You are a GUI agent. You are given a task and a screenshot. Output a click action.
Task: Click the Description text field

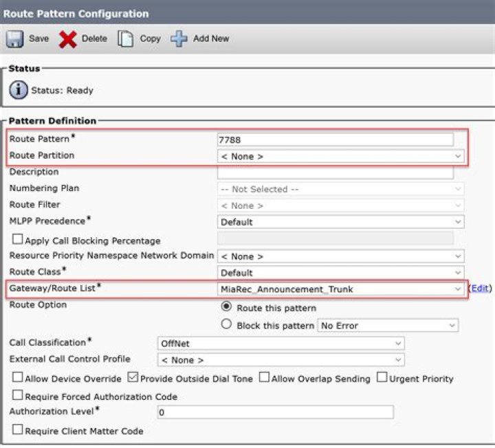335,172
